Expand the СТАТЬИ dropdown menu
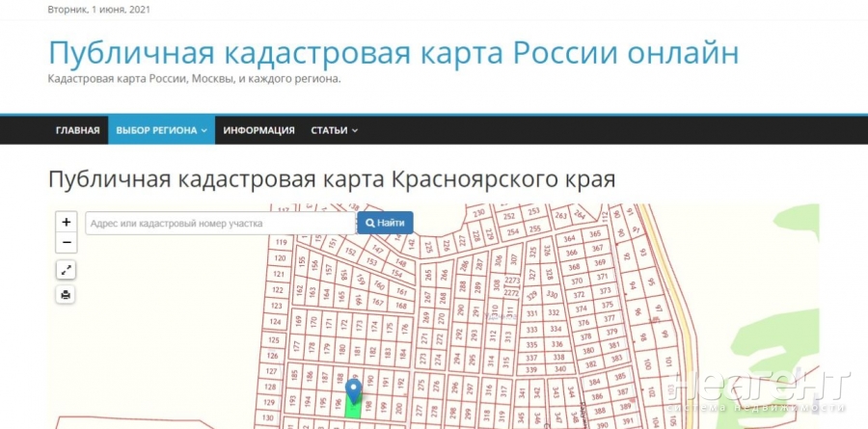Screen dimensions: 868x429 334,130
